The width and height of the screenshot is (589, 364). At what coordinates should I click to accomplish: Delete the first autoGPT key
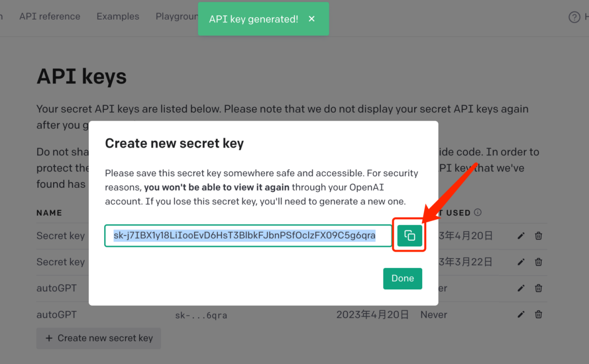point(538,288)
